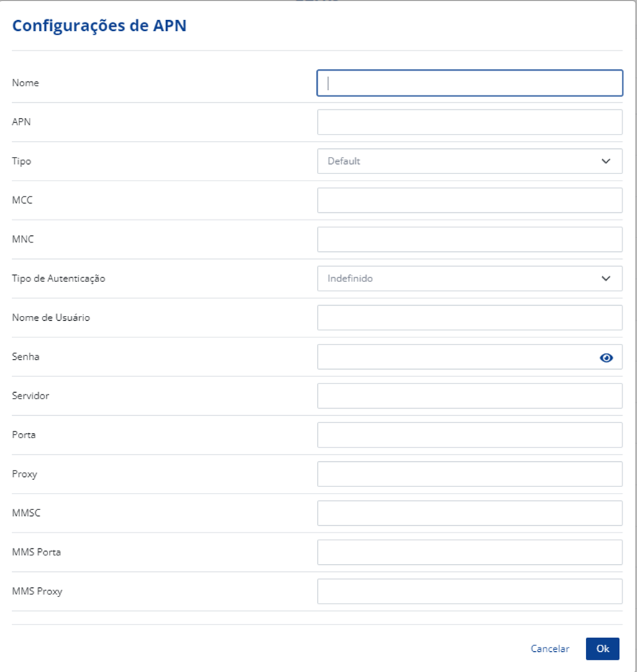Click the Cancelar link
The width and height of the screenshot is (637, 672).
[549, 649]
